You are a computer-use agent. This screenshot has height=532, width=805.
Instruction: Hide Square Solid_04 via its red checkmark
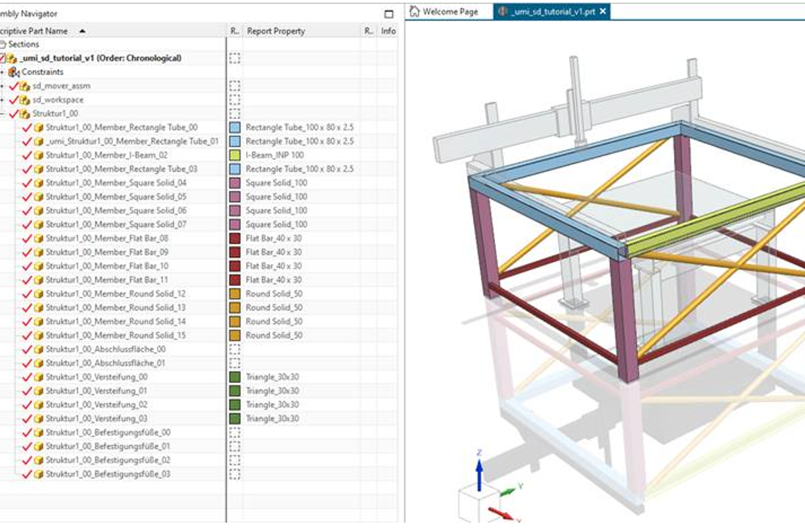[x=27, y=183]
